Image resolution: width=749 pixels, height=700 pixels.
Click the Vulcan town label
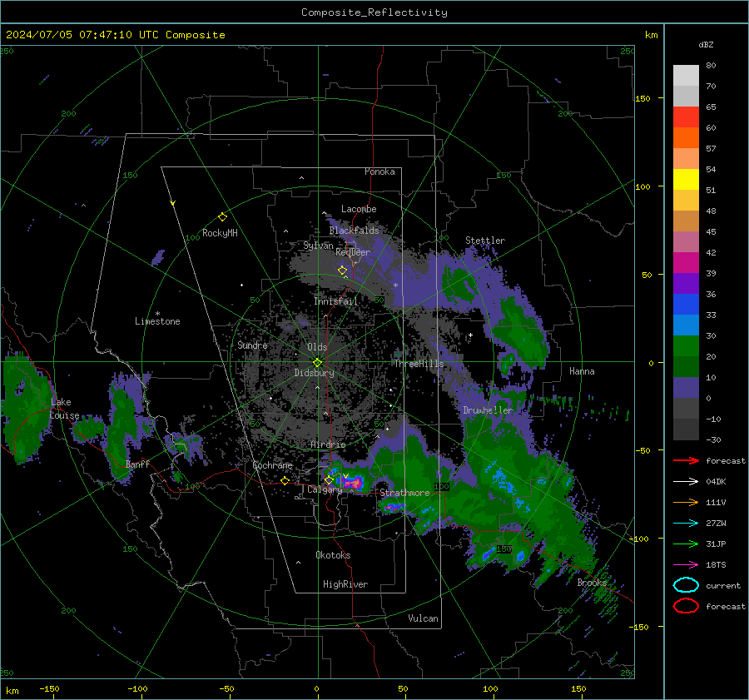(x=423, y=618)
